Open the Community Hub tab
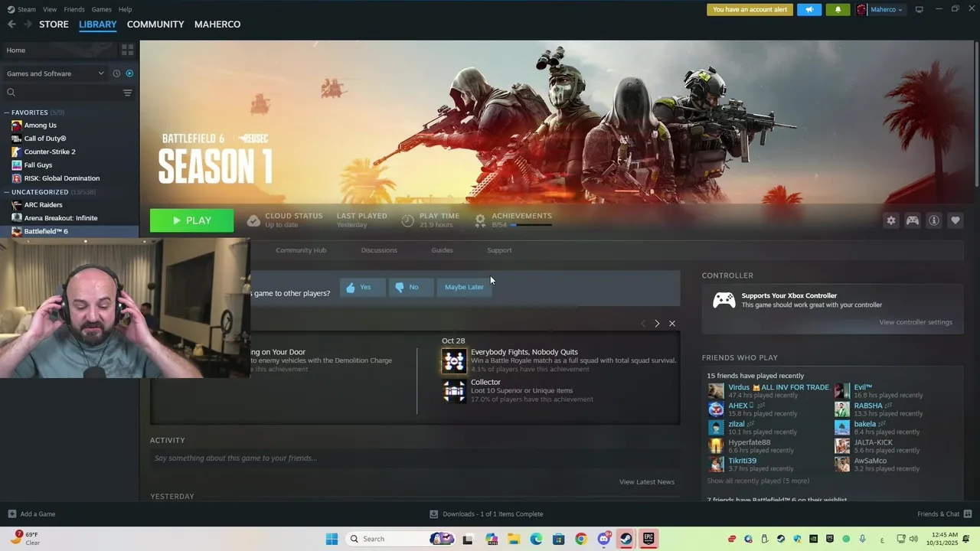 tap(301, 250)
